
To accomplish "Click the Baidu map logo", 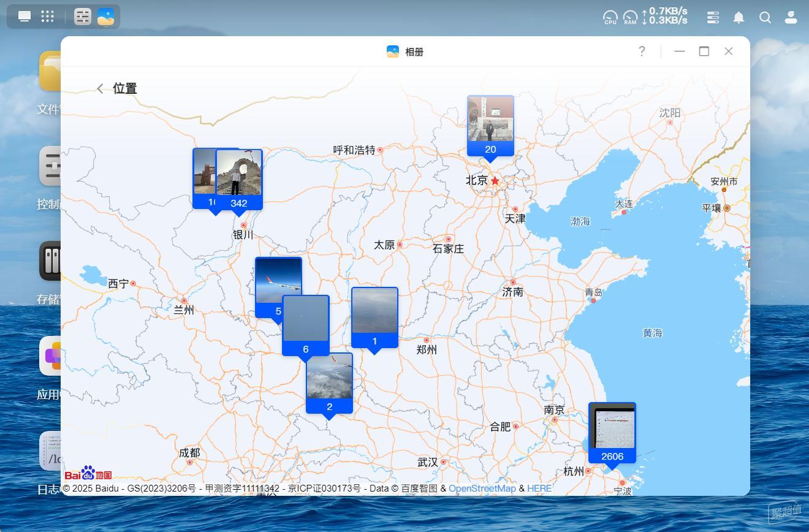I will 88,473.
